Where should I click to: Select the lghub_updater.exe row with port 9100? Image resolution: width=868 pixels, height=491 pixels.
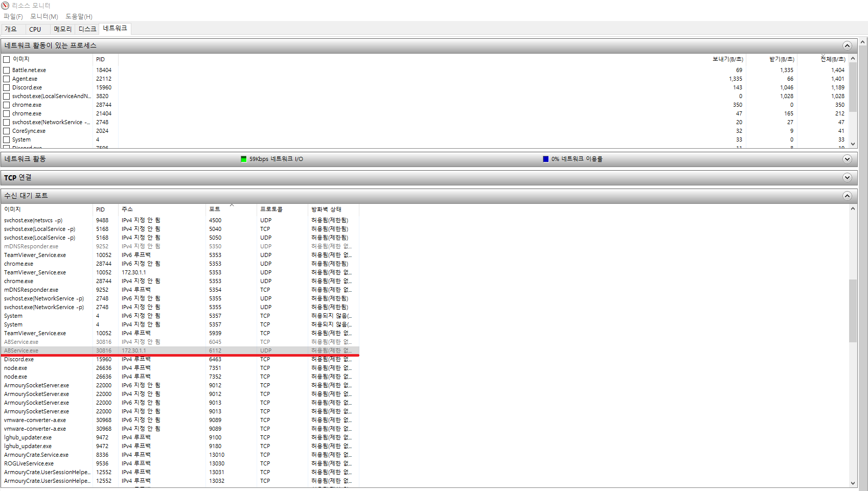tap(180, 437)
